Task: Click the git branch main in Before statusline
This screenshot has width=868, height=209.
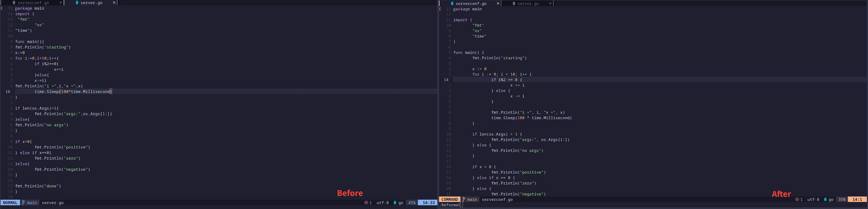Action: pos(30,202)
